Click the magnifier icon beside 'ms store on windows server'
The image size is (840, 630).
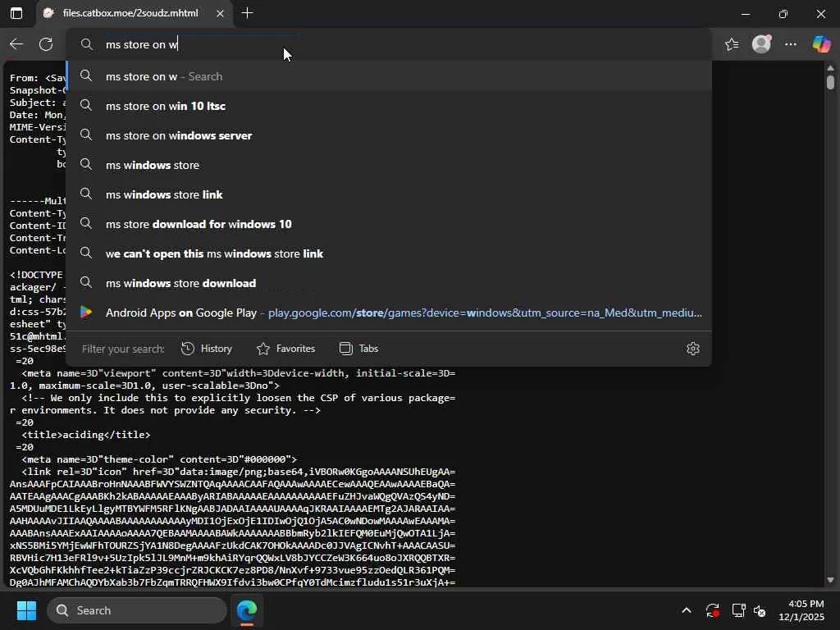[x=85, y=135]
